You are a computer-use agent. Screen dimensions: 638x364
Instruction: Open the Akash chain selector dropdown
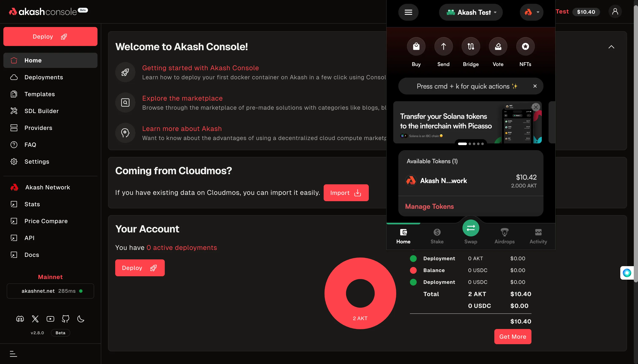(x=531, y=12)
